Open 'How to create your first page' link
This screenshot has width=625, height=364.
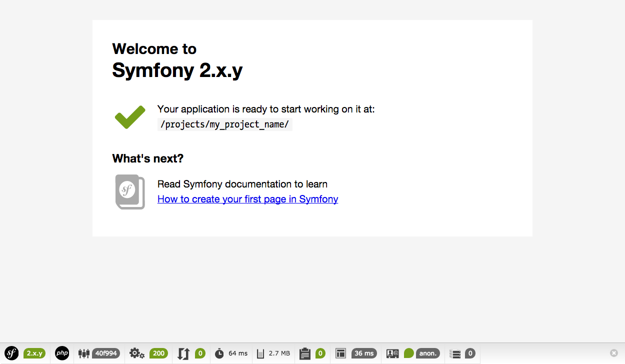pyautogui.click(x=248, y=199)
